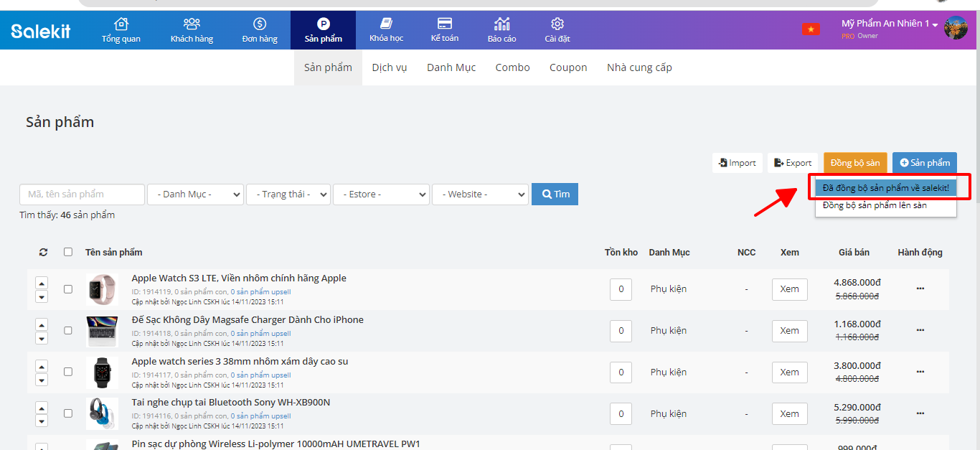
Task: Expand the Website filter dropdown
Action: 480,194
